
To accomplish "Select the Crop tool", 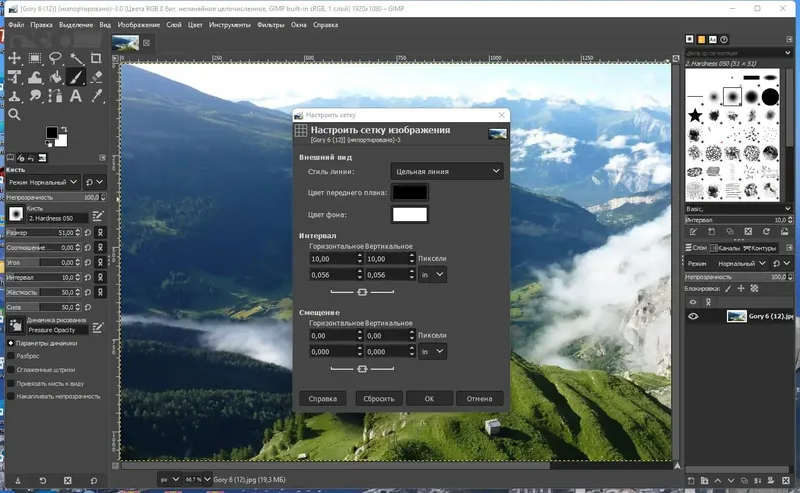I will 97,58.
